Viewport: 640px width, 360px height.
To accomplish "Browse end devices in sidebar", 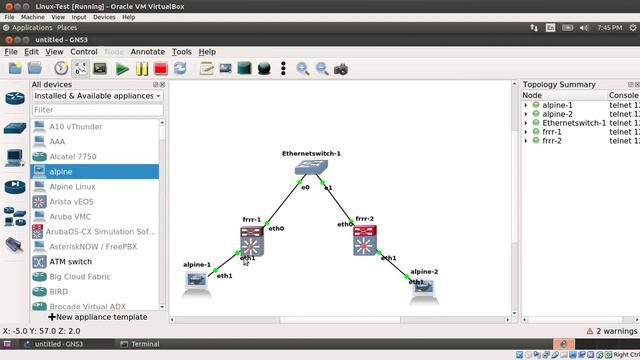I will tap(15, 158).
